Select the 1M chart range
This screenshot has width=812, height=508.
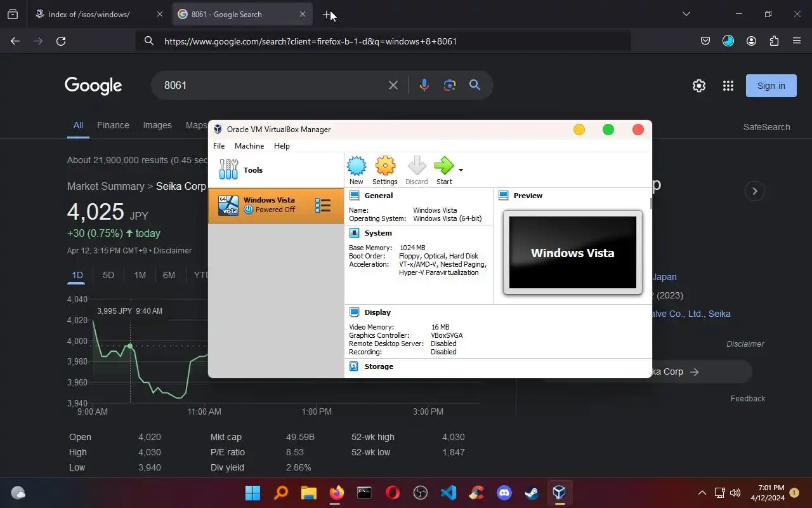point(140,275)
